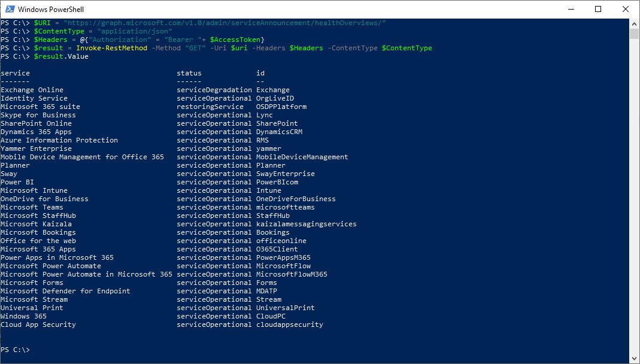This screenshot has height=364, width=640.
Task: Select 'Dynamics 365 Apps' service name
Action: pyautogui.click(x=36, y=132)
